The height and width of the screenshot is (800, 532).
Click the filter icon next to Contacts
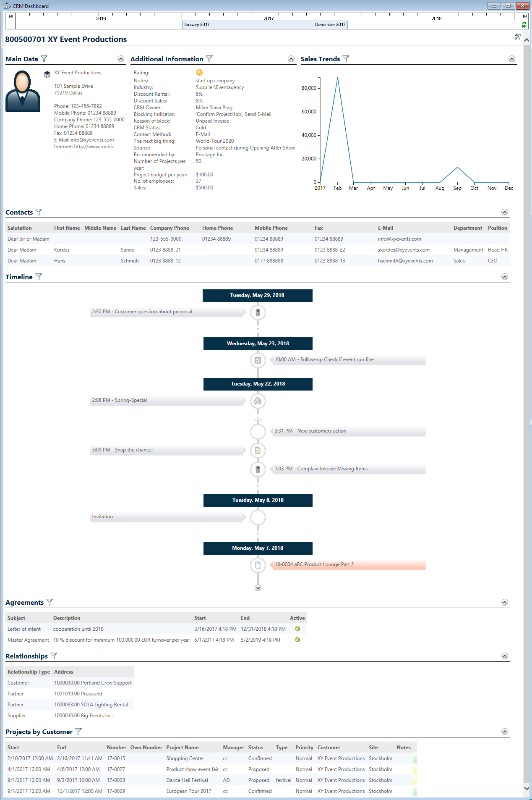(x=39, y=212)
